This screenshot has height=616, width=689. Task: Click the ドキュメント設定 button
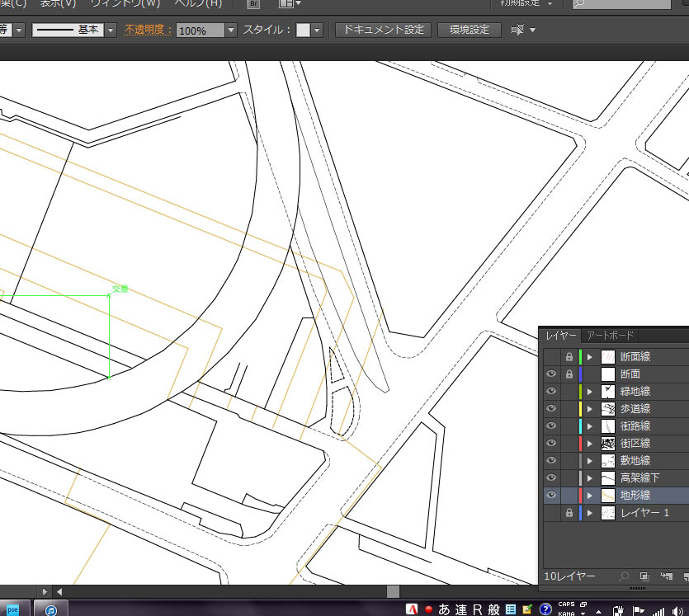383,30
